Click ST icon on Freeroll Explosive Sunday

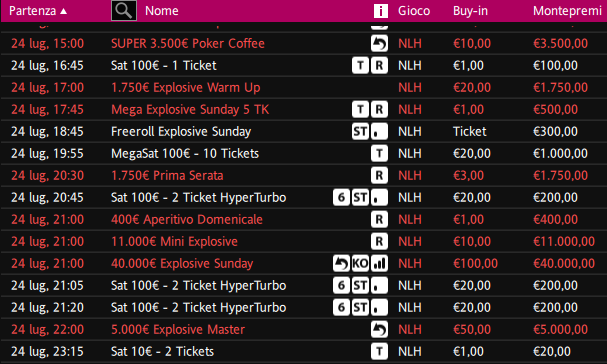pyautogui.click(x=360, y=132)
